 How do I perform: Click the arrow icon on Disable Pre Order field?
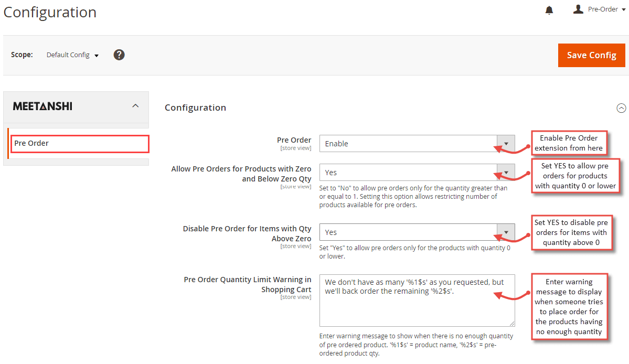[x=505, y=232]
